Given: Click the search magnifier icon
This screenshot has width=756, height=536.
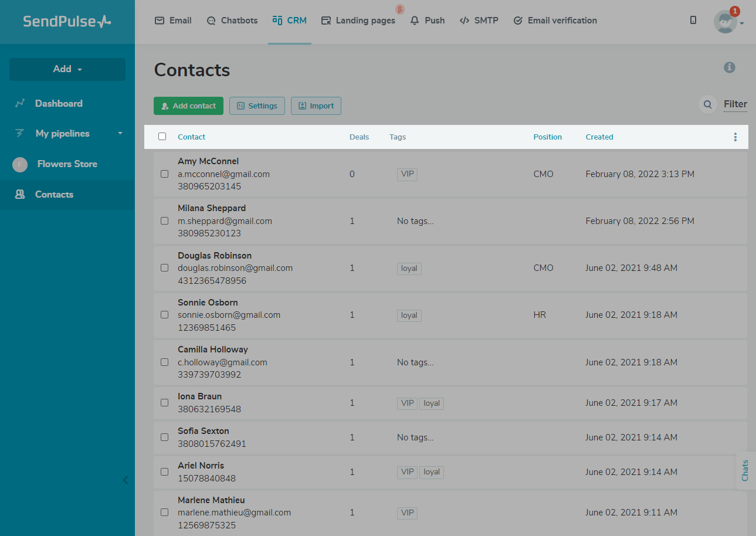Looking at the screenshot, I should pyautogui.click(x=708, y=105).
